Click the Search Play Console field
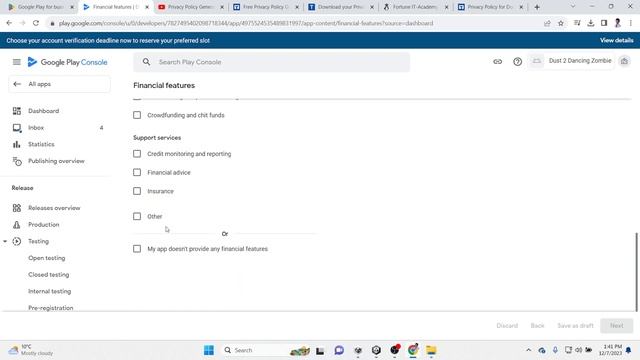This screenshot has height=360, width=640. (271, 62)
